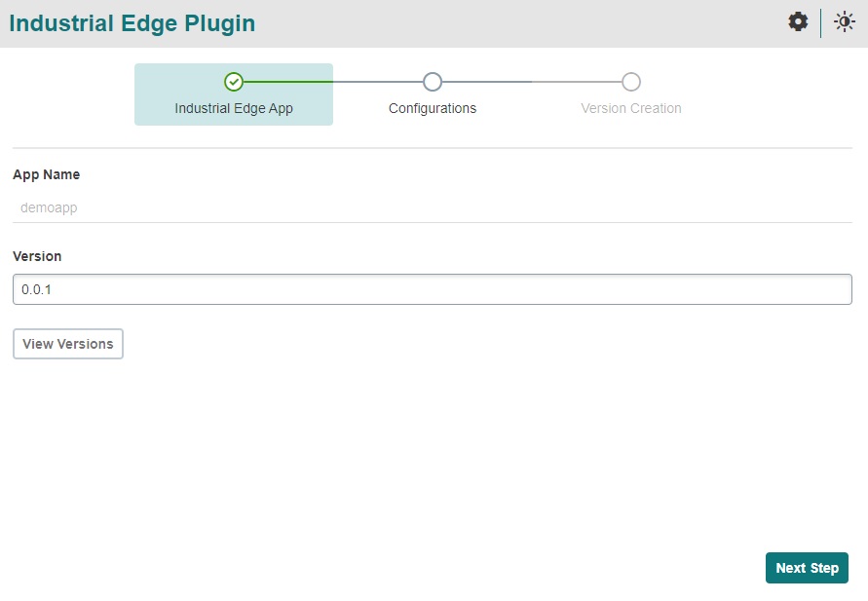Open the settings gear icon
This screenshot has width=868, height=601.
pyautogui.click(x=798, y=22)
